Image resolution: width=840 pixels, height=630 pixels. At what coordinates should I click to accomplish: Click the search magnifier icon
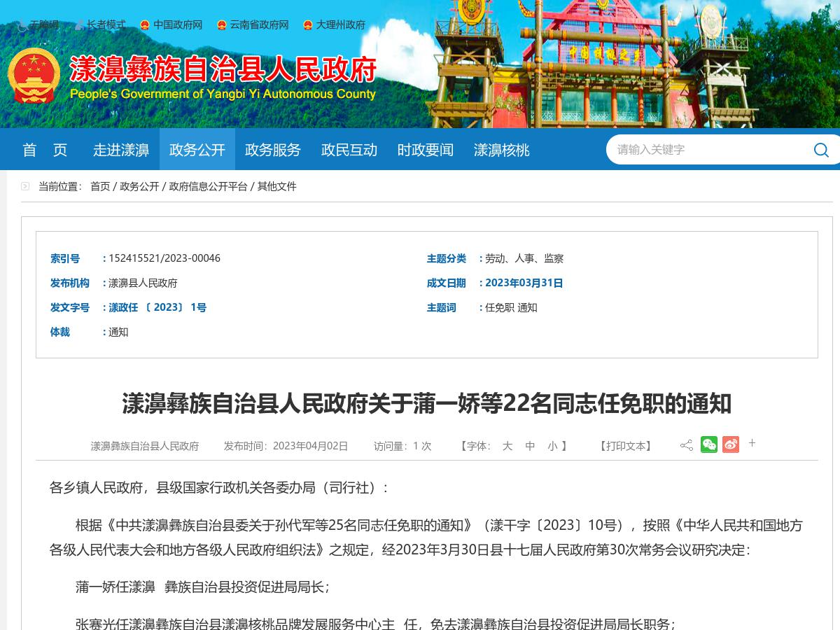pyautogui.click(x=820, y=150)
